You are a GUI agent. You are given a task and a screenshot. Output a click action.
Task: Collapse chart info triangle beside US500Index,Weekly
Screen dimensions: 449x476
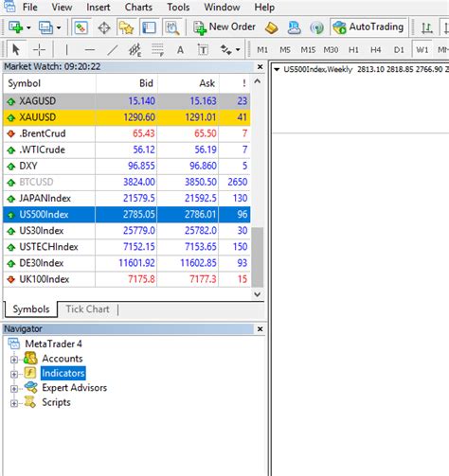tap(277, 69)
